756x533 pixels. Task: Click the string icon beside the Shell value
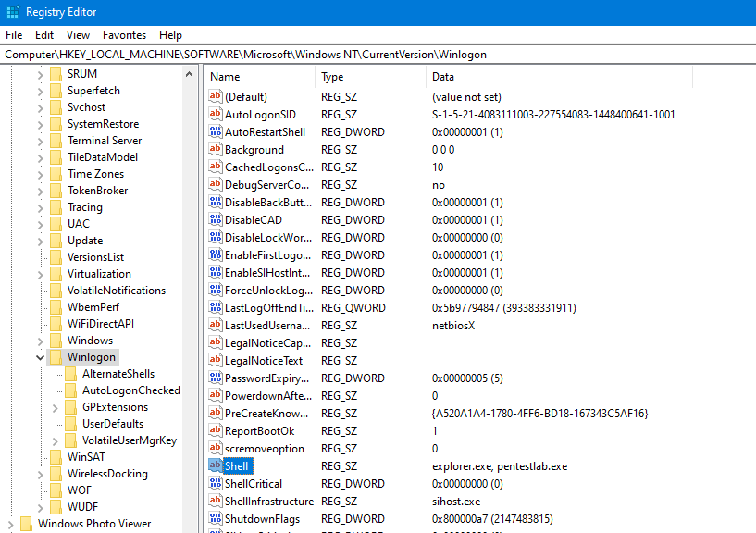[x=215, y=466]
